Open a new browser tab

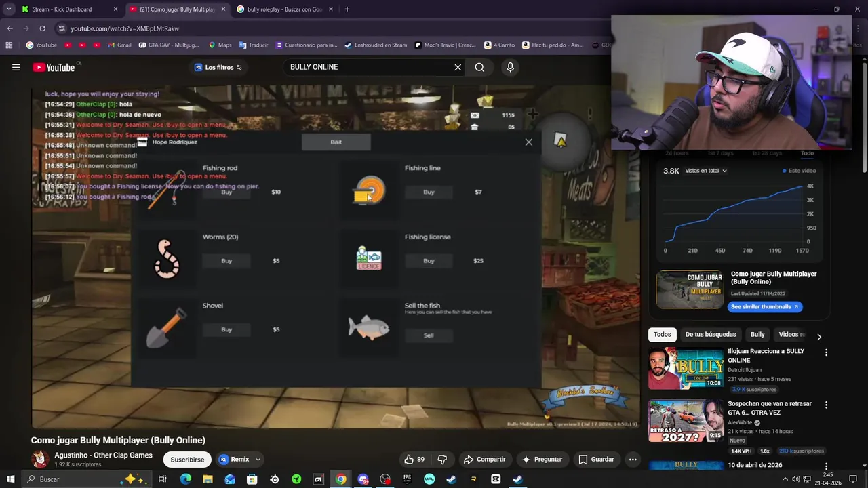(x=347, y=9)
